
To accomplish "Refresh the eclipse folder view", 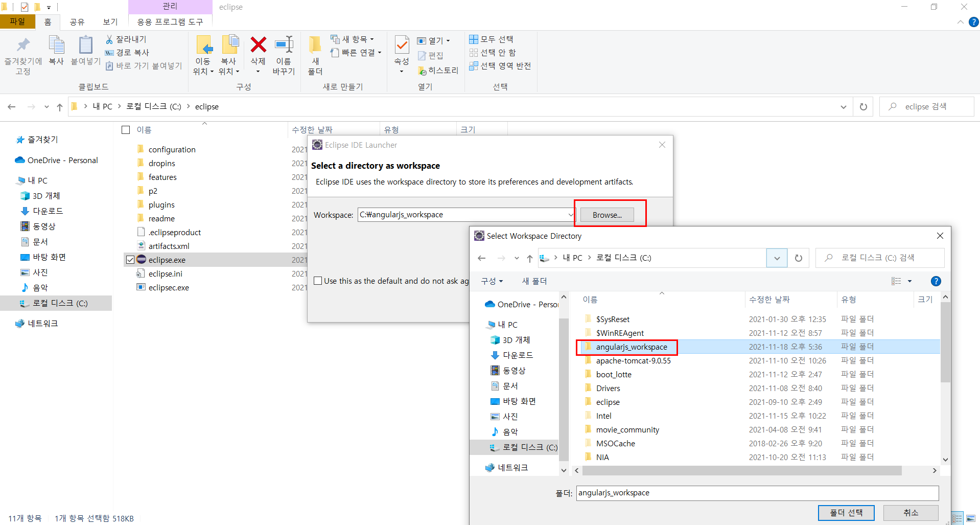I will (864, 107).
